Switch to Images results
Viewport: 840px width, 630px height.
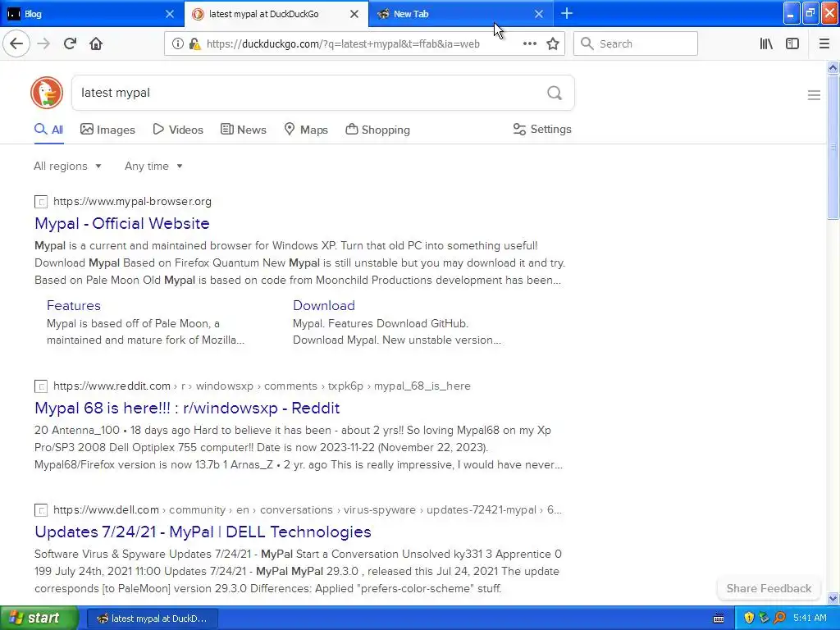(107, 130)
